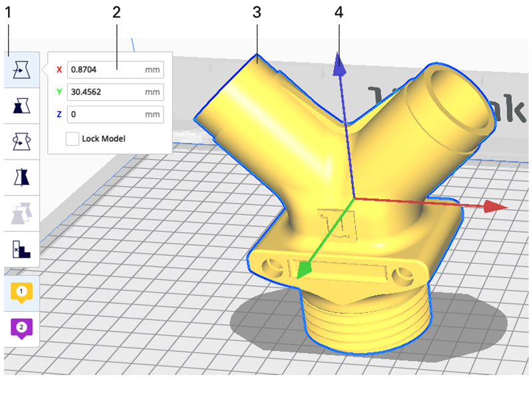Click an empty build plate grid area
Image resolution: width=532 pixels, height=393 pixels.
133,299
